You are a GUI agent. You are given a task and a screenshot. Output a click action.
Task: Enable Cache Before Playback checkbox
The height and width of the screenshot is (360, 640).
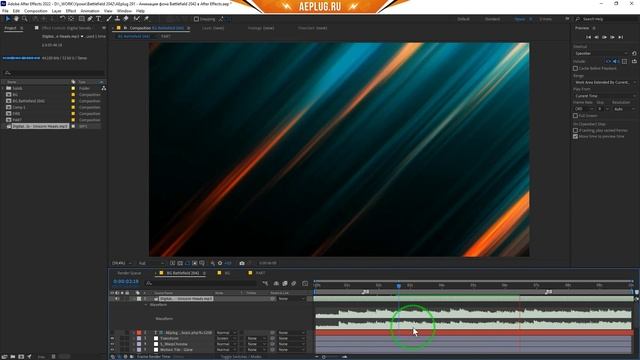tap(576, 69)
